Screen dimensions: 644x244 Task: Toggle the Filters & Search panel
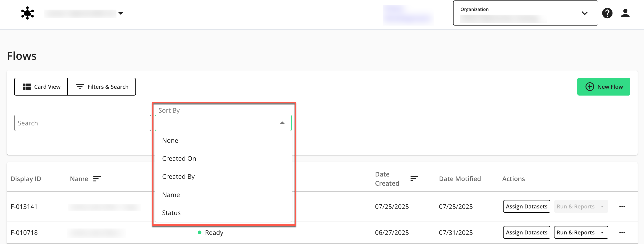[x=102, y=87]
